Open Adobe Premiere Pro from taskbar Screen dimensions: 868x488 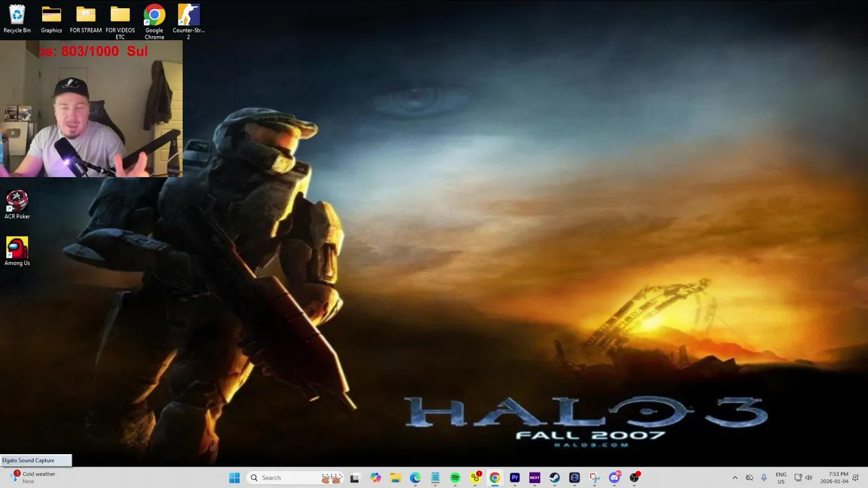click(515, 478)
